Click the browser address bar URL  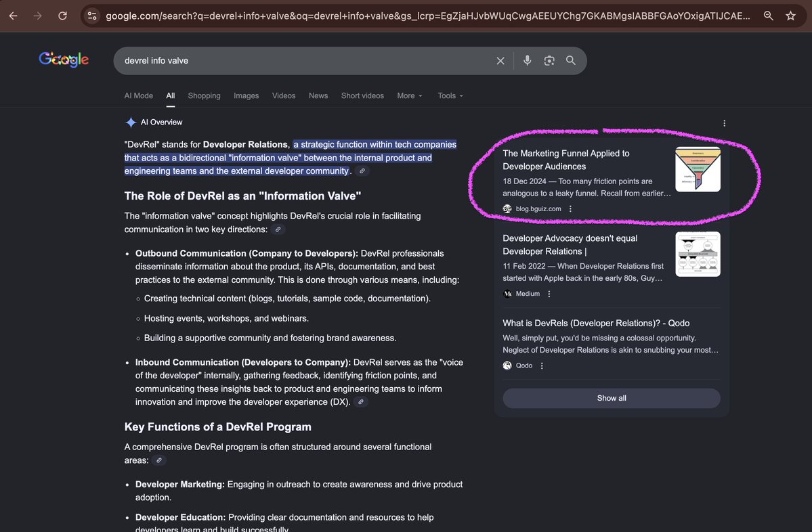pos(428,16)
